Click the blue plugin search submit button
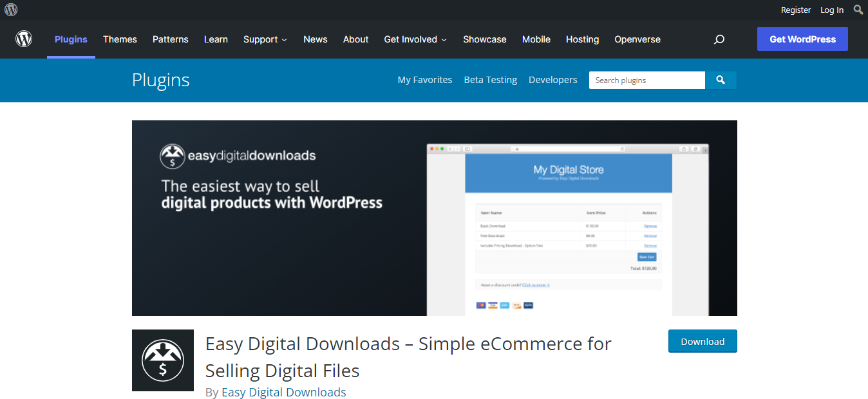The height and width of the screenshot is (399, 868). tap(721, 80)
